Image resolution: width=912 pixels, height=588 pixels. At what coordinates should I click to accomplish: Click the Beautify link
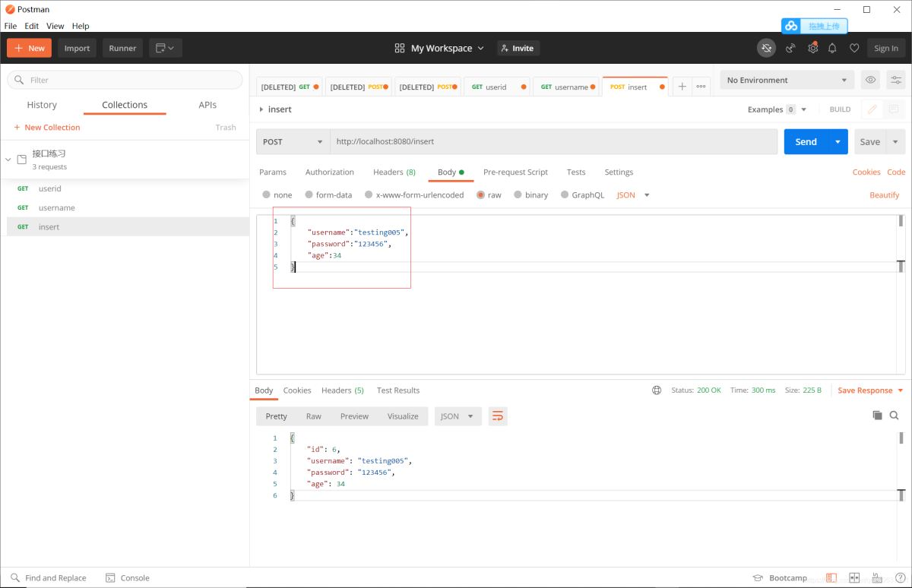click(884, 195)
